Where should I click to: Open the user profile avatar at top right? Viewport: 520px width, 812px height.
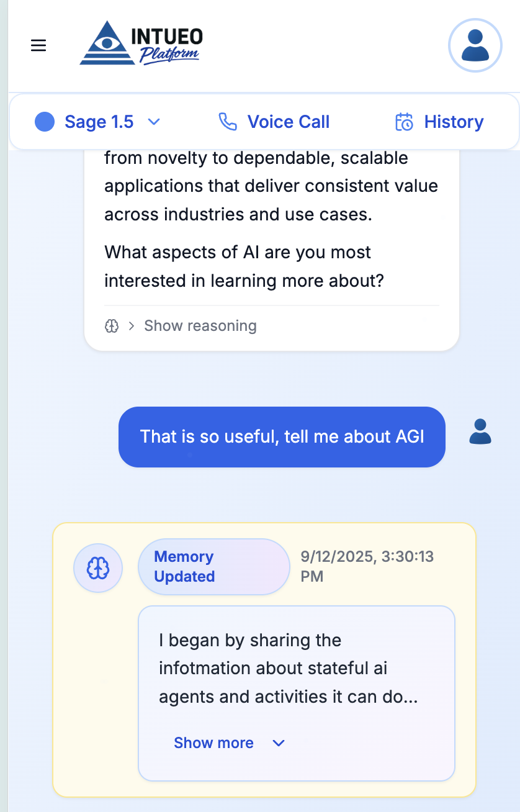475,45
